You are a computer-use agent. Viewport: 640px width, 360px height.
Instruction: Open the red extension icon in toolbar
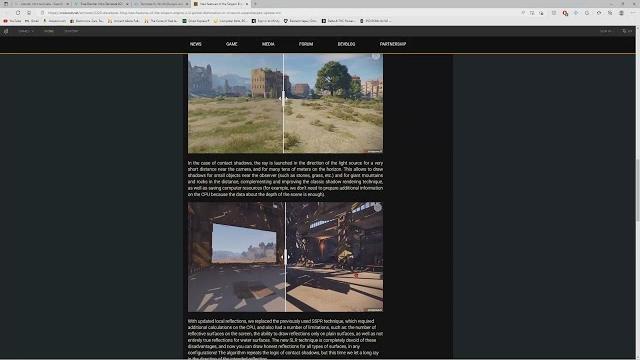(565, 13)
